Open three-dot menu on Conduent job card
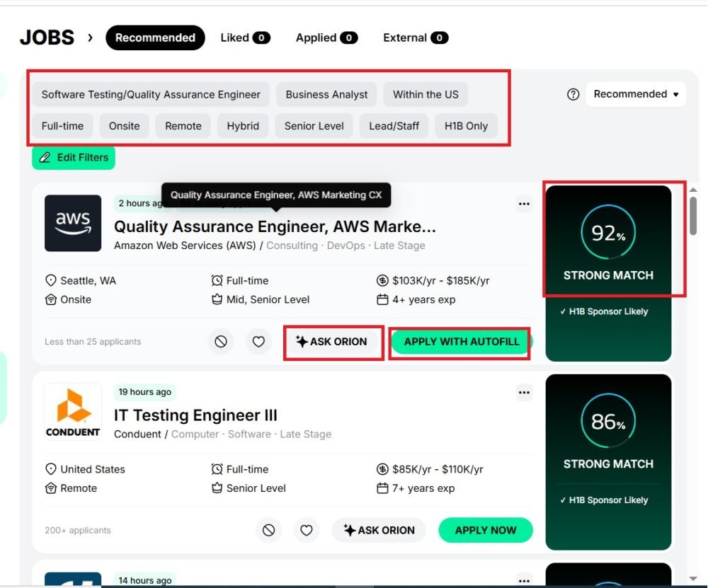Viewport: 725px width, 588px height. point(524,393)
